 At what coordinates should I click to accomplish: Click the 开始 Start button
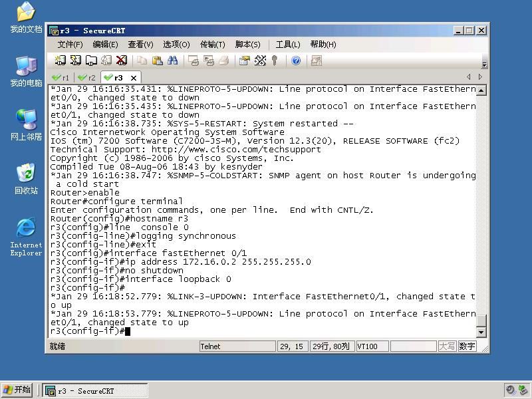click(x=17, y=390)
